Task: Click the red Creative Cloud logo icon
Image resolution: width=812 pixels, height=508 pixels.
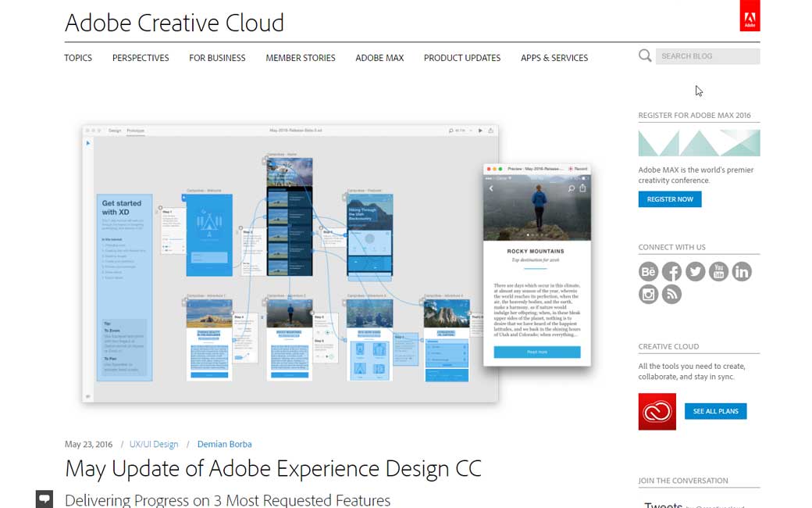Action: (657, 411)
